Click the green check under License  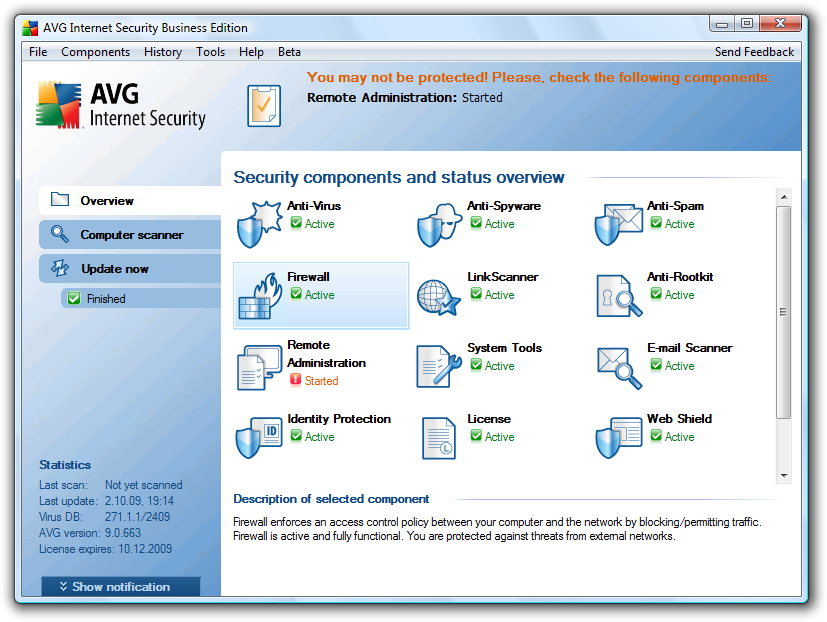tap(476, 435)
